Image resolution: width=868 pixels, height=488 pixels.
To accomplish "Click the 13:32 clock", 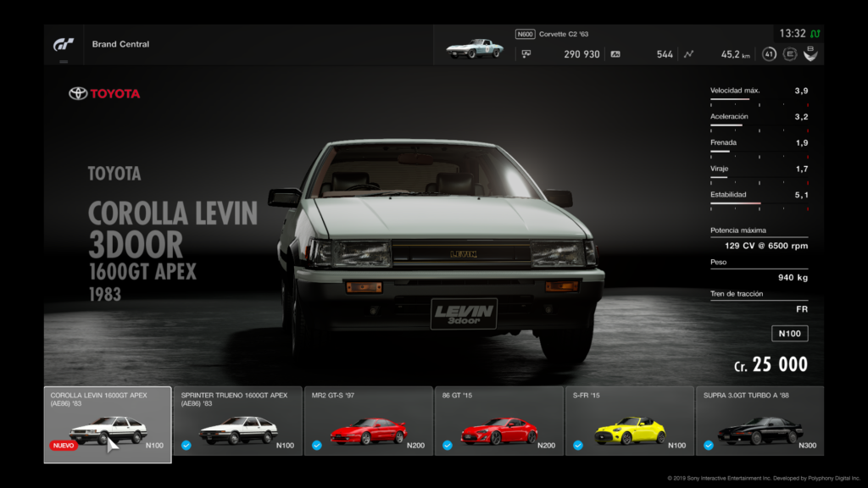I will tap(793, 34).
